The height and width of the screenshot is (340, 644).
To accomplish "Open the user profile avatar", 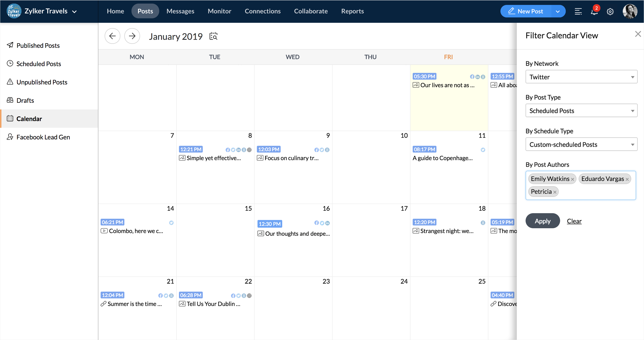I will click(629, 11).
